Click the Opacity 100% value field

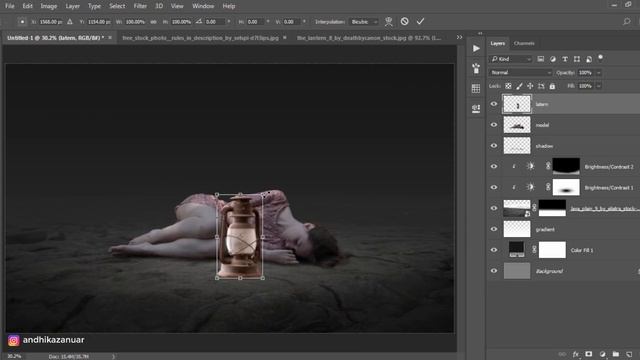[x=586, y=73]
